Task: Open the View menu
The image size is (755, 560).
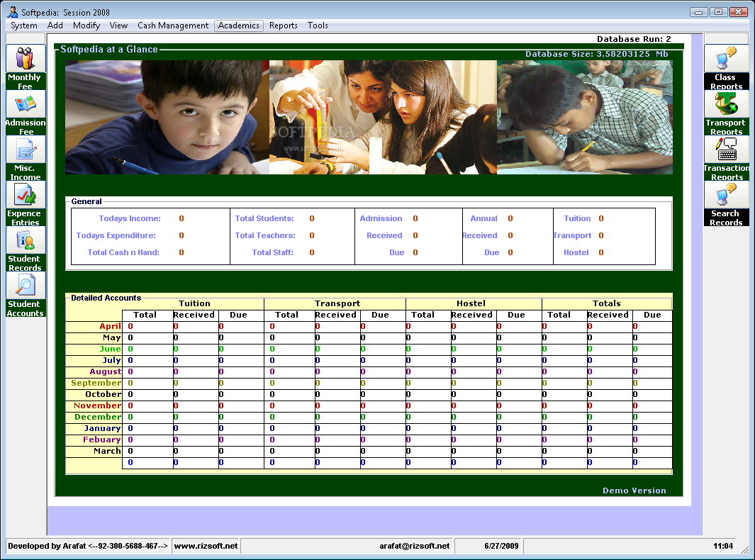Action: pos(118,26)
